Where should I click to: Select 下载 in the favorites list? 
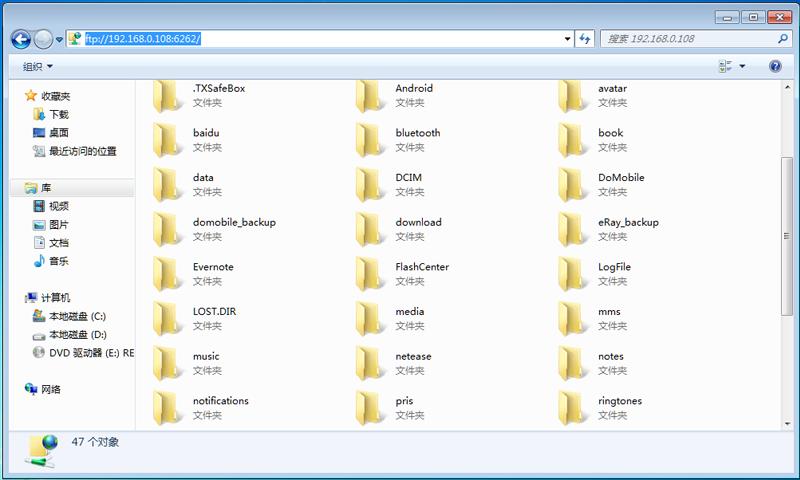pyautogui.click(x=59, y=114)
